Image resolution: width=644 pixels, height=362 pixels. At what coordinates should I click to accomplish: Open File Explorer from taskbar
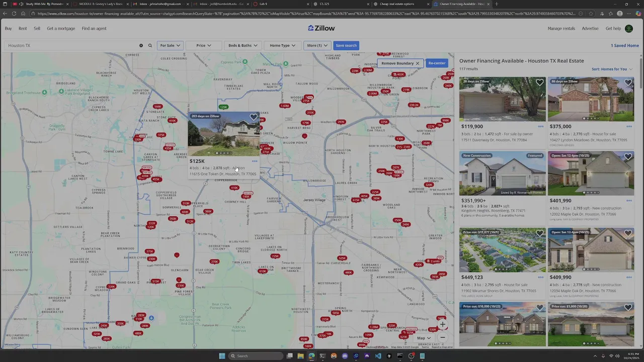point(300,356)
